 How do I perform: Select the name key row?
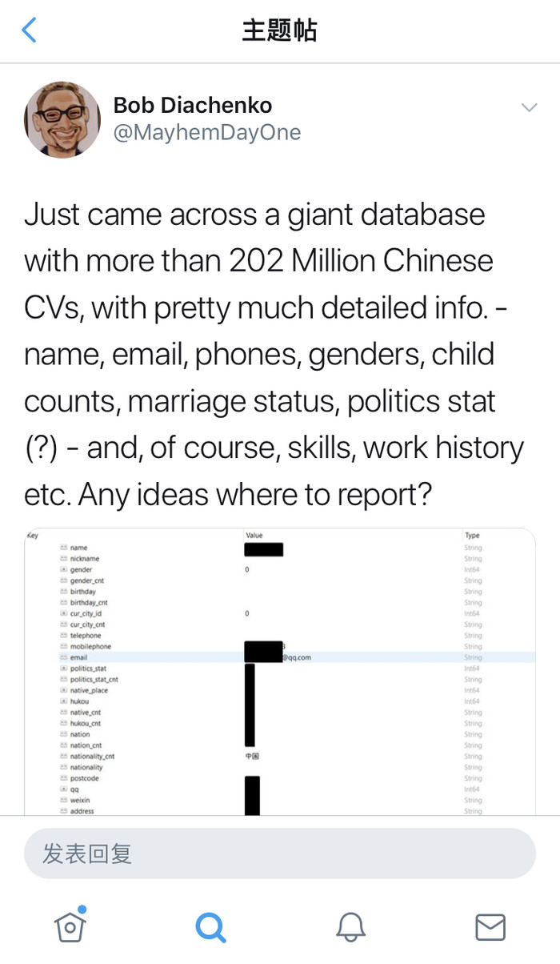[78, 548]
